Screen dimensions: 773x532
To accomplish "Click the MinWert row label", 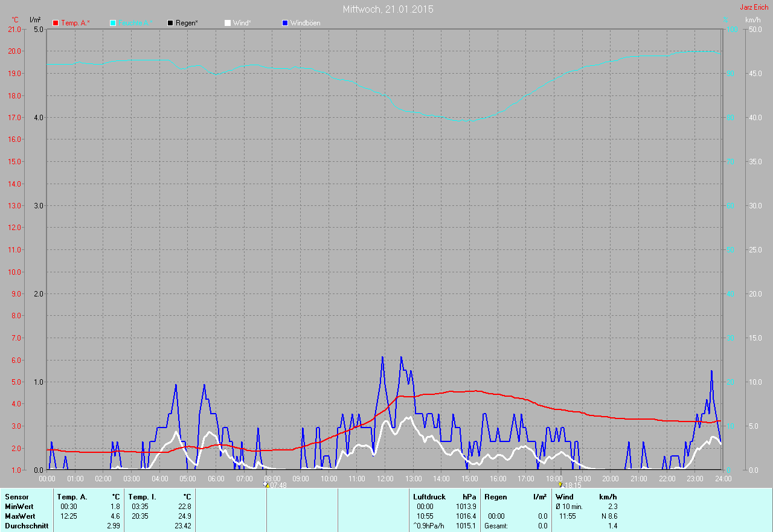I will [18, 507].
